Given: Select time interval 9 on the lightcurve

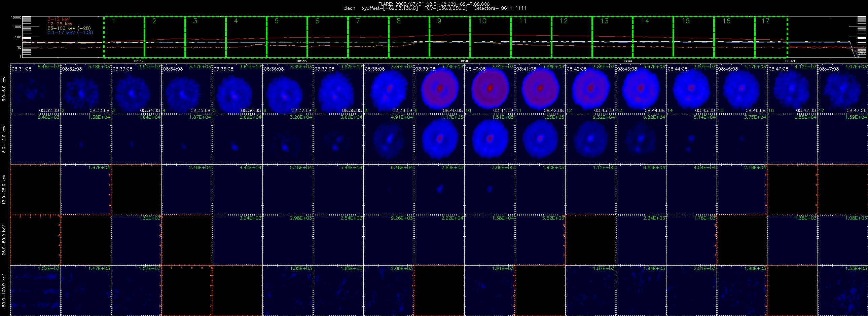Looking at the screenshot, I should [450, 37].
